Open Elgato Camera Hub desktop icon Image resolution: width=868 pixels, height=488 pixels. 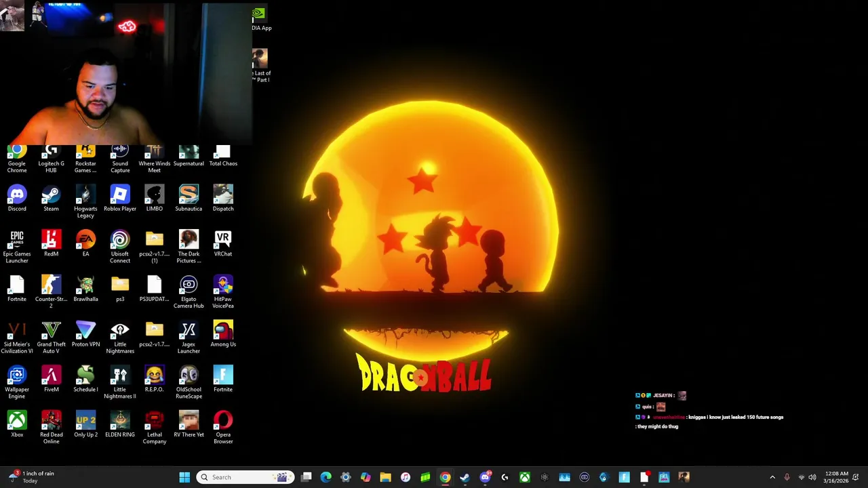[189, 292]
